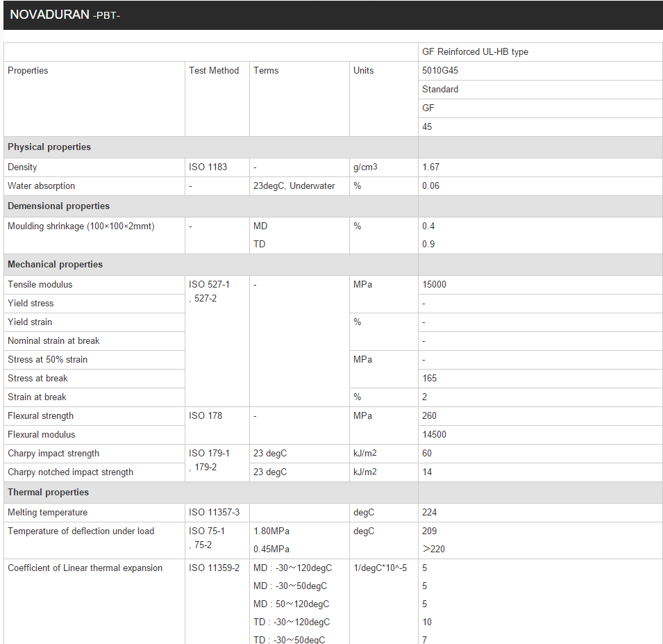
Task: Click the 'Moulding shrinkage (100×100×2mmt)' label
Action: [x=81, y=226]
